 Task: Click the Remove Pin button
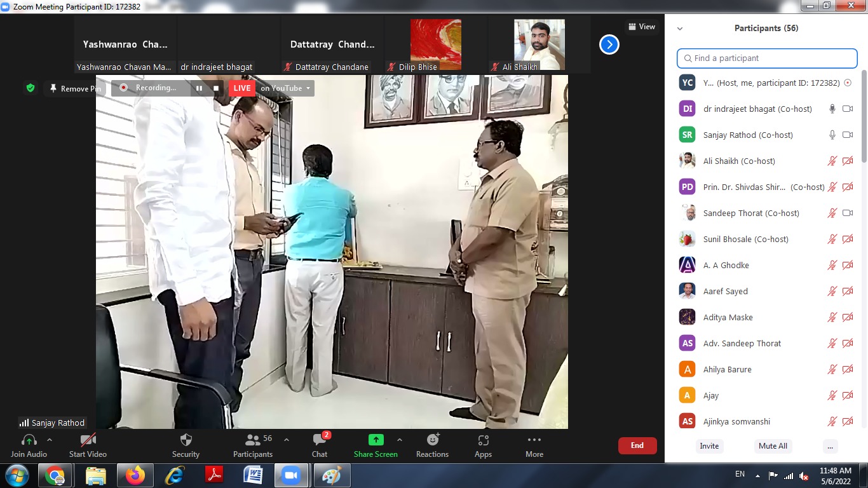click(75, 88)
